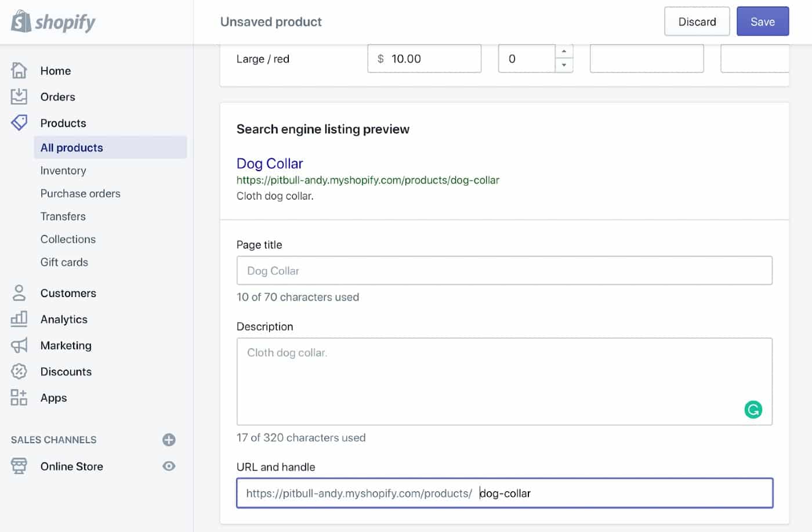Click the Marketing megaphone icon

pos(18,345)
